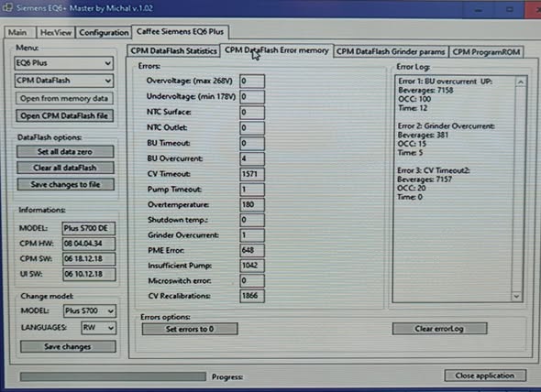Open the LANGUAGES dropdown
The height and width of the screenshot is (392, 541).
[99, 328]
